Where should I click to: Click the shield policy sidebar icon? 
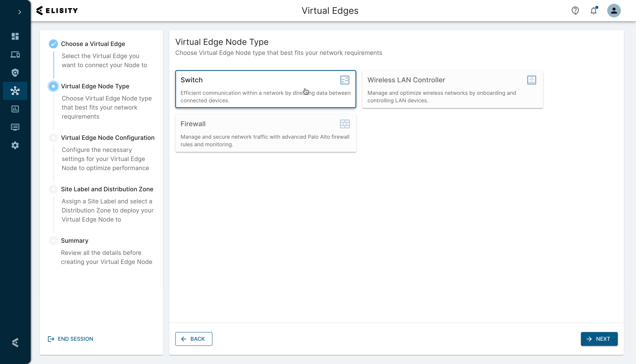pos(15,73)
